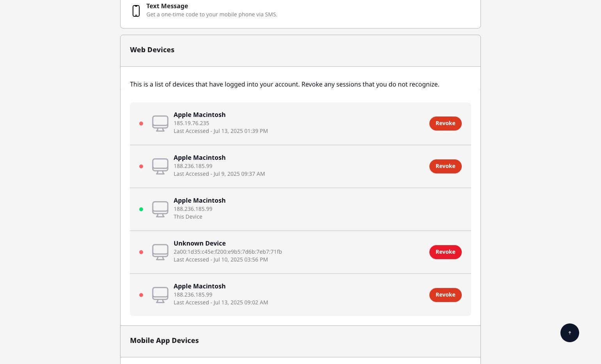Click red status dot for device 185.19.76.235

[141, 124]
